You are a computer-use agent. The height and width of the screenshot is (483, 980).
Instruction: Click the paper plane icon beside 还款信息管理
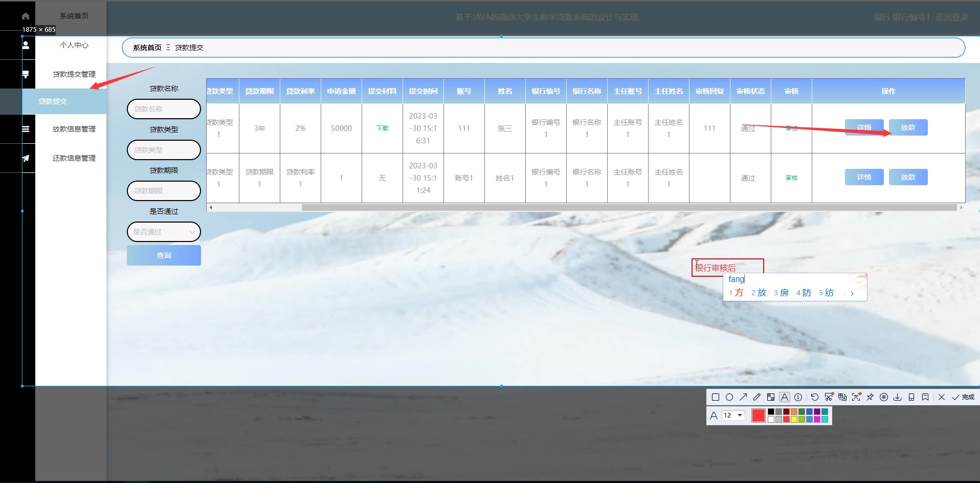coord(26,158)
